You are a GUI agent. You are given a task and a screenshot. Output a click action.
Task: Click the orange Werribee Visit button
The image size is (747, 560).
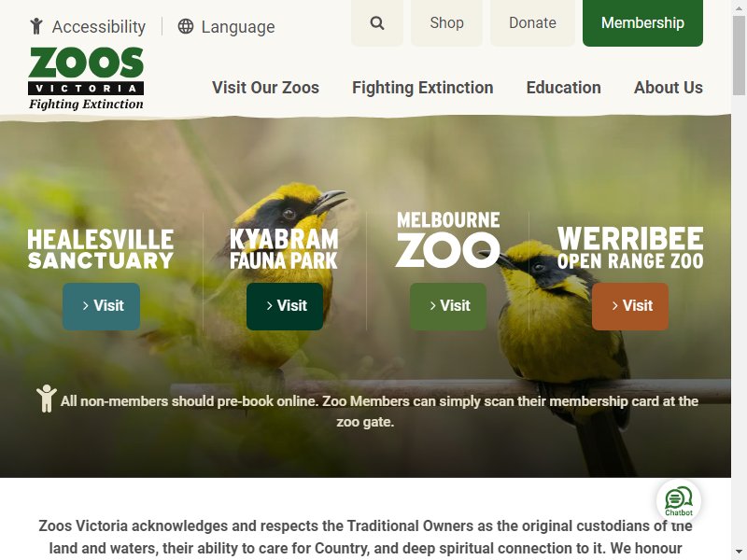[x=629, y=306]
